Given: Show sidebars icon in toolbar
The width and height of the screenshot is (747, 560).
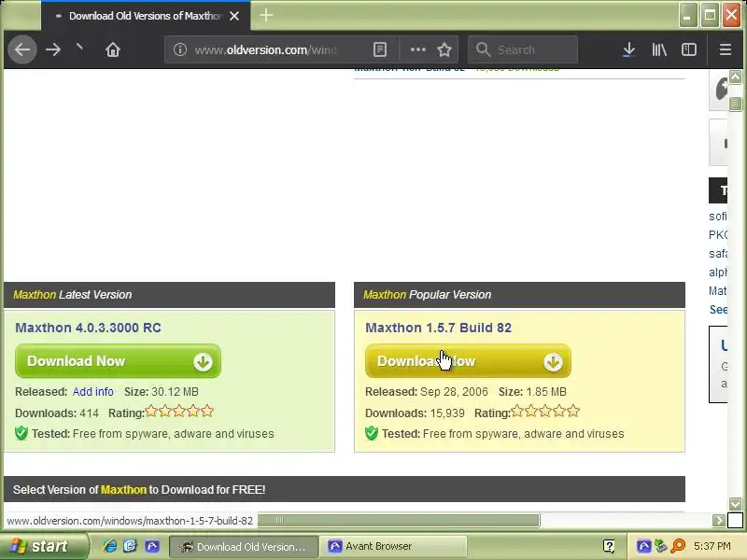Looking at the screenshot, I should click(689, 49).
